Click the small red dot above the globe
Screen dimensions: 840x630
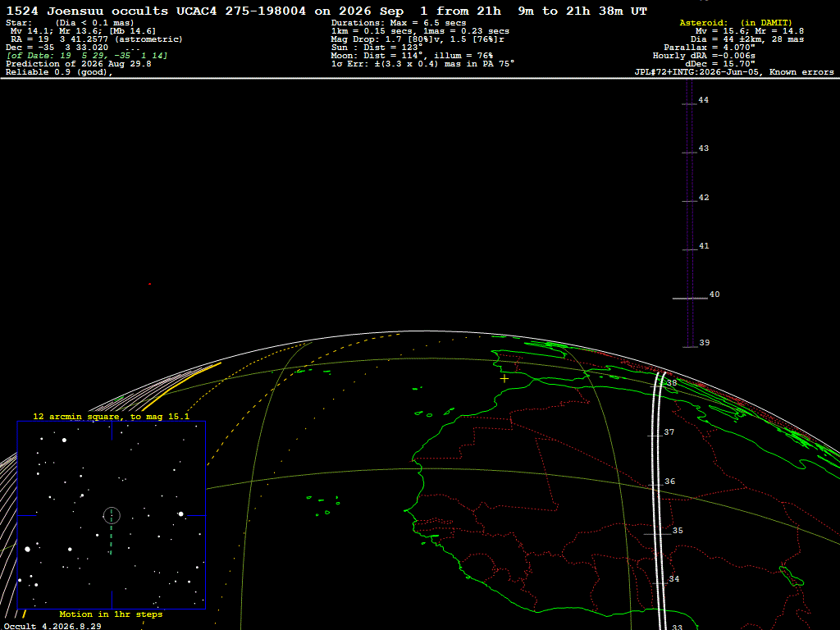click(149, 284)
